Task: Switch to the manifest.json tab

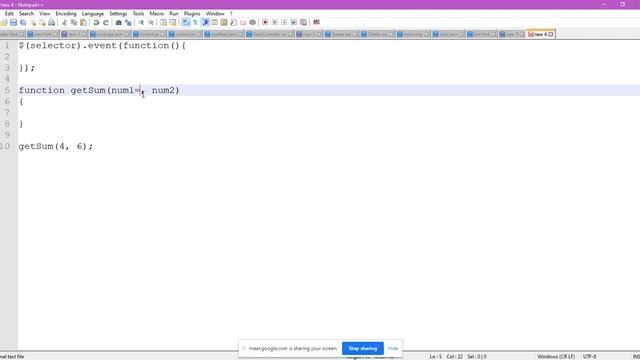Action: pyautogui.click(x=224, y=34)
